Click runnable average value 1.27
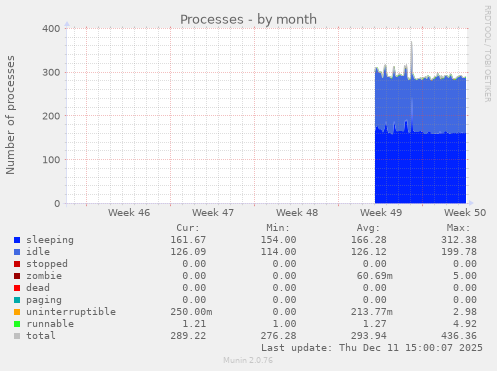The height and width of the screenshot is (371, 497). coord(375,324)
